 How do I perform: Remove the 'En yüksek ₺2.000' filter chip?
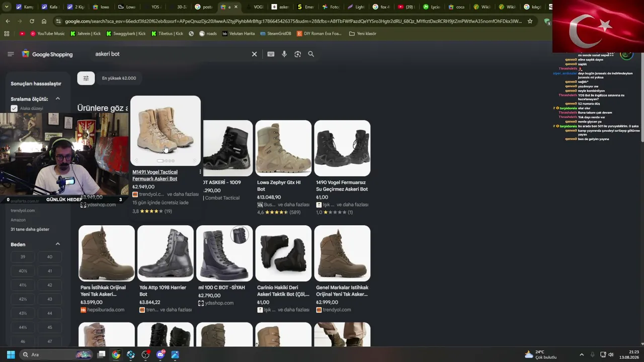coord(119,78)
